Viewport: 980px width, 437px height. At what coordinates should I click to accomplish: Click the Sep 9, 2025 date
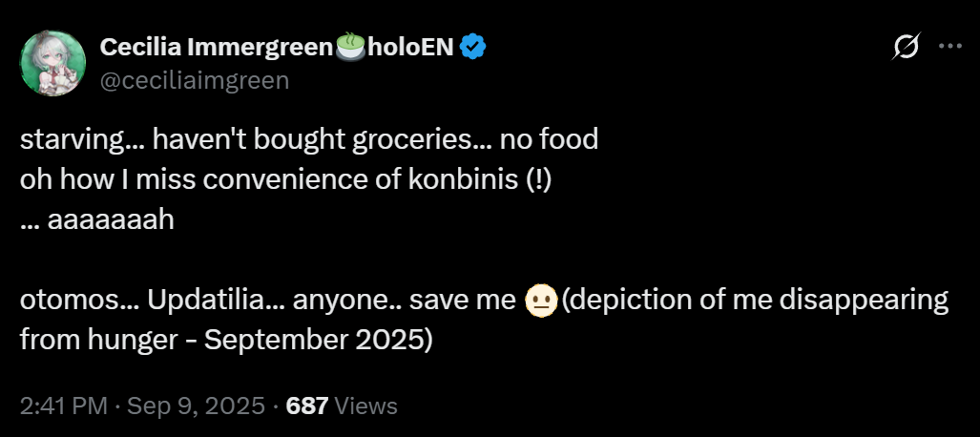[195, 406]
